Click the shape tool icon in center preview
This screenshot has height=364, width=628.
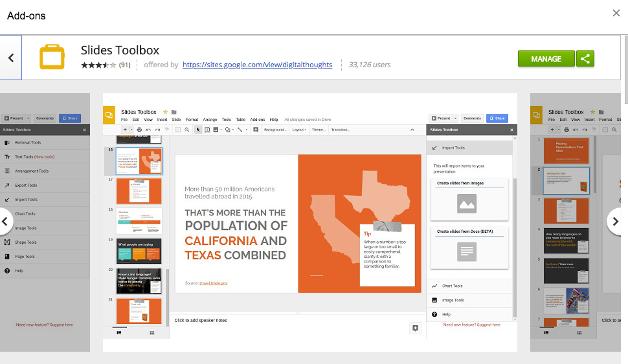tap(227, 129)
